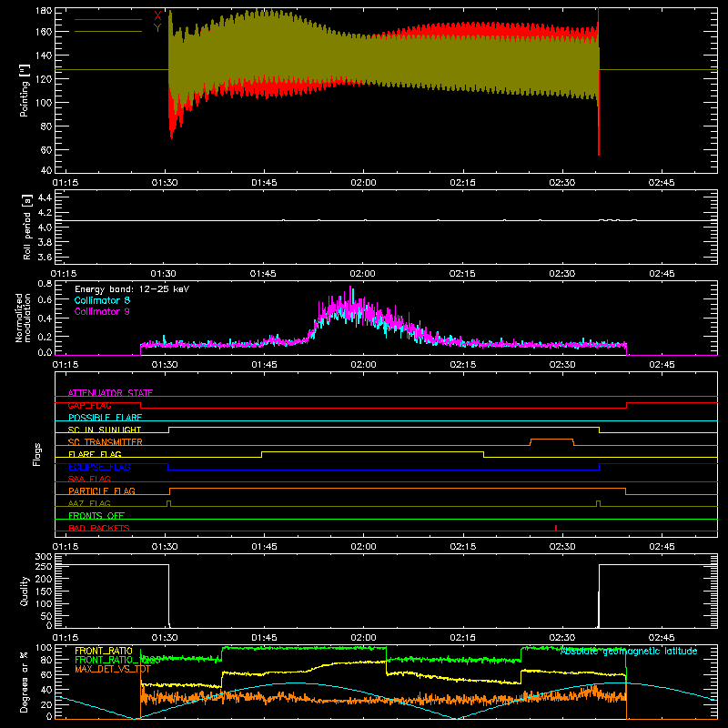Click the 250 tick on Quality axis
The image size is (728, 728).
pyautogui.click(x=44, y=566)
